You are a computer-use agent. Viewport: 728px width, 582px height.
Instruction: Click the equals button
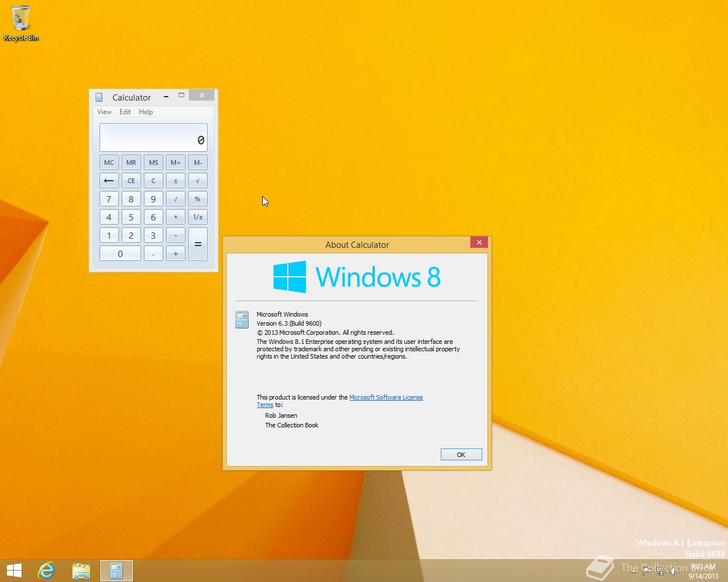tap(198, 244)
